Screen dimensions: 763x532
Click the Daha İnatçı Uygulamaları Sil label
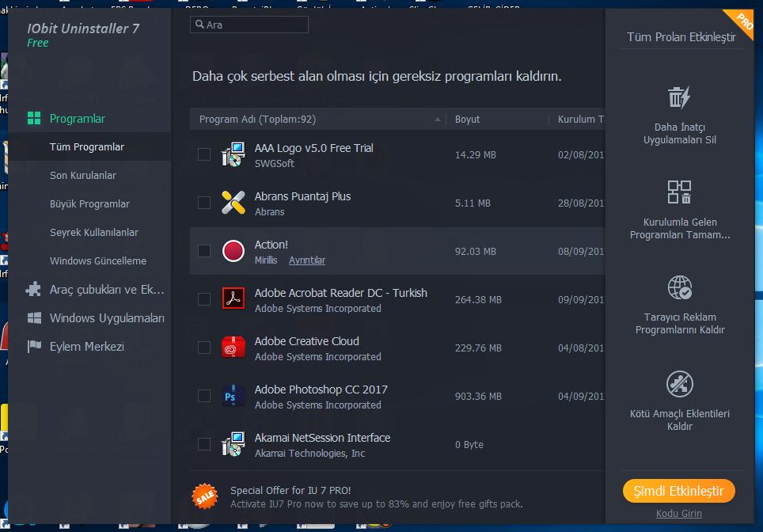[x=680, y=133]
